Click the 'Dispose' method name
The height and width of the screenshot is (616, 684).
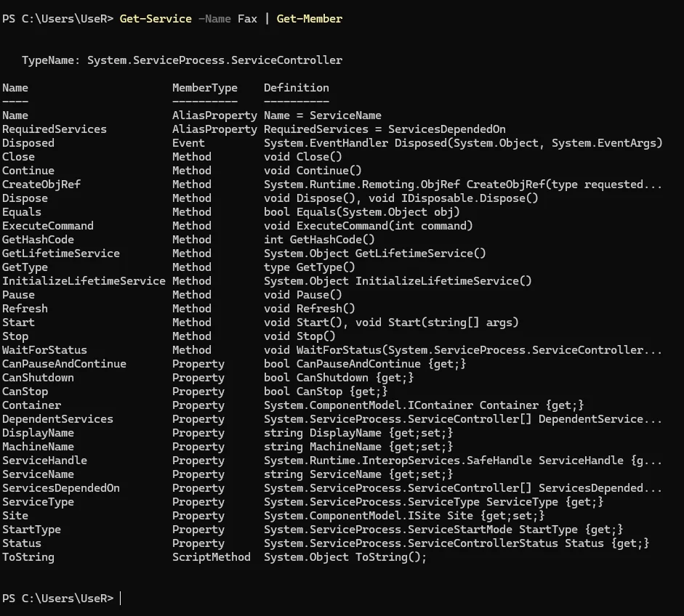coord(25,198)
